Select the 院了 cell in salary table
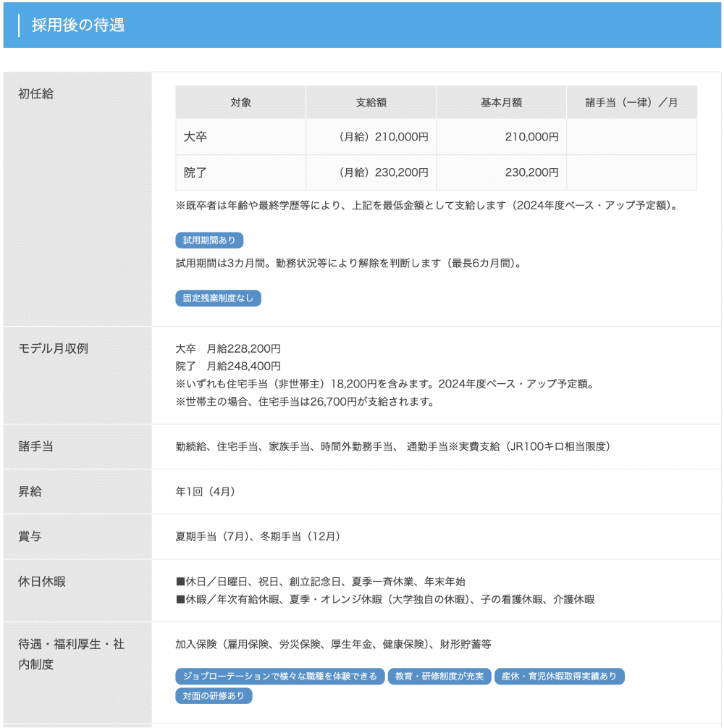The height and width of the screenshot is (728, 724). coord(195,173)
